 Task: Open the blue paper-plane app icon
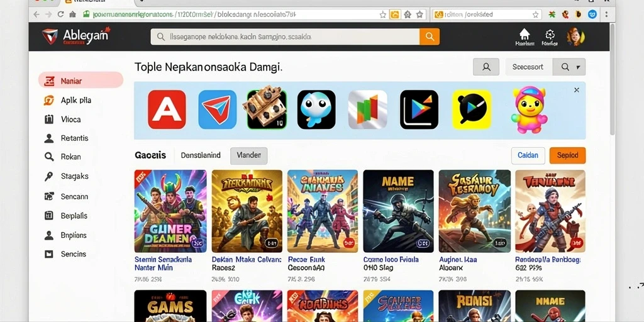(217, 109)
